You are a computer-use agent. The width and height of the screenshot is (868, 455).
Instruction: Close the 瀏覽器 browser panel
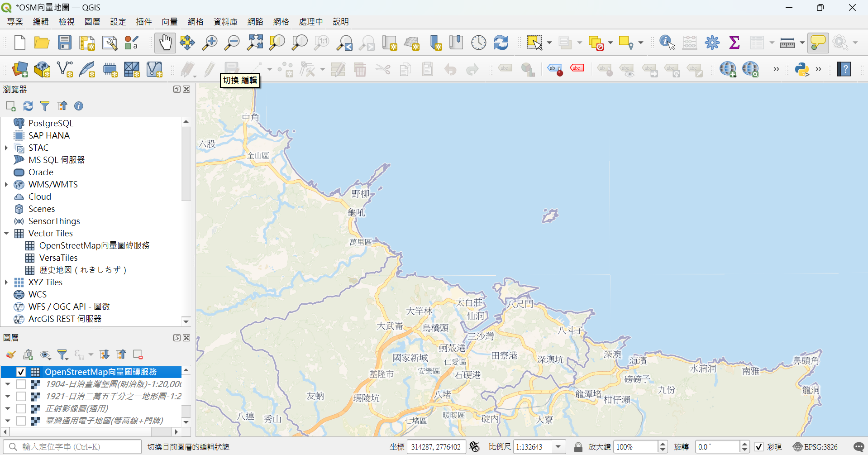click(186, 89)
